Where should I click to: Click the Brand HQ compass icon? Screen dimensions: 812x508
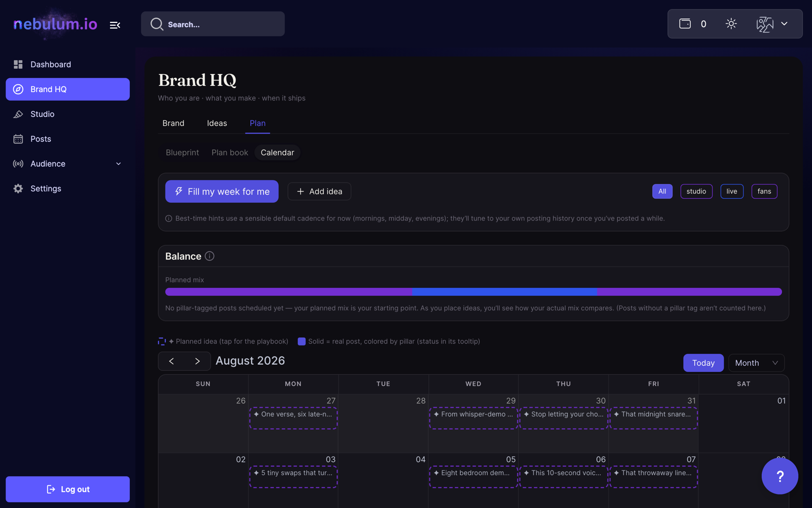tap(18, 89)
